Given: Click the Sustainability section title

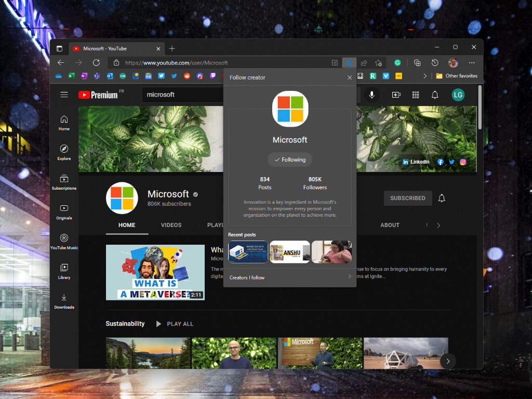Looking at the screenshot, I should click(125, 324).
